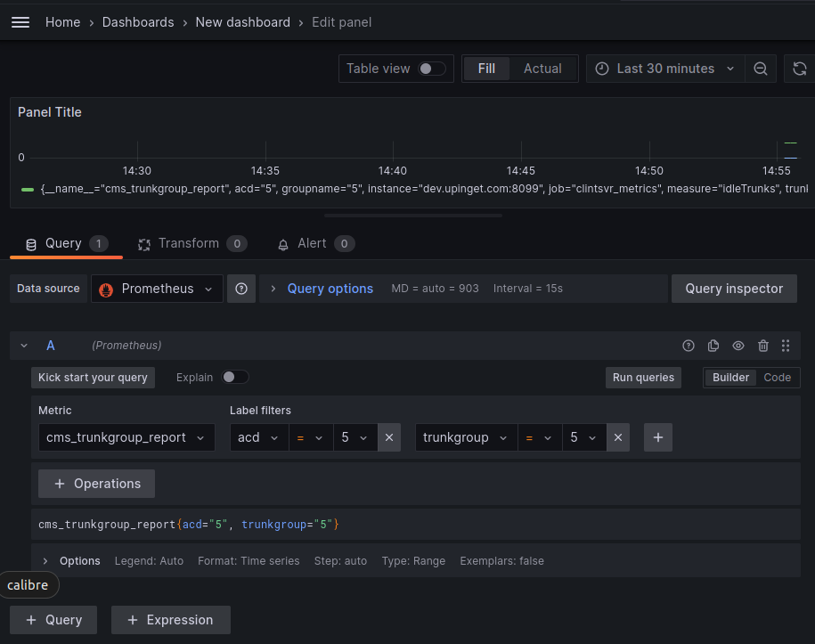Viewport: 815px width, 644px height.
Task: Click the query A drag handle
Action: [x=786, y=346]
